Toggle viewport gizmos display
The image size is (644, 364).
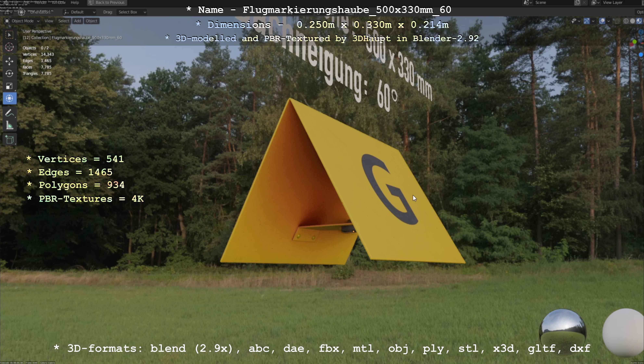click(587, 21)
